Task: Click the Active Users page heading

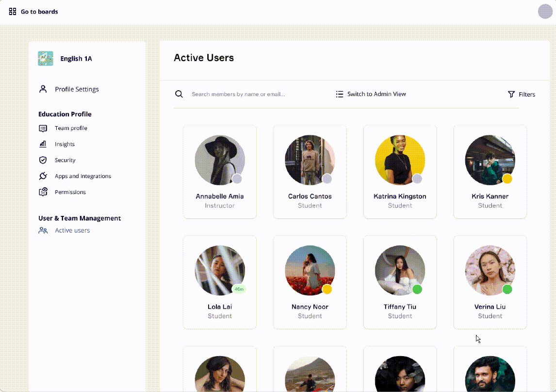Action: pos(204,58)
